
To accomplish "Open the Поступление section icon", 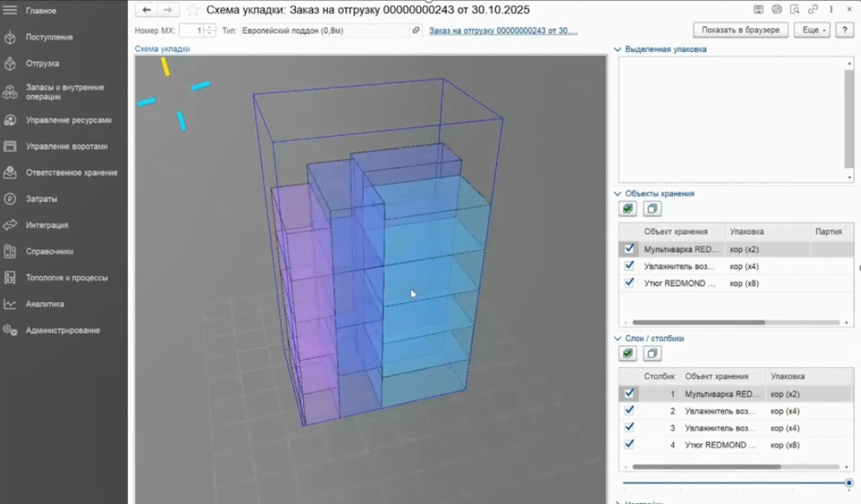I will (x=10, y=37).
